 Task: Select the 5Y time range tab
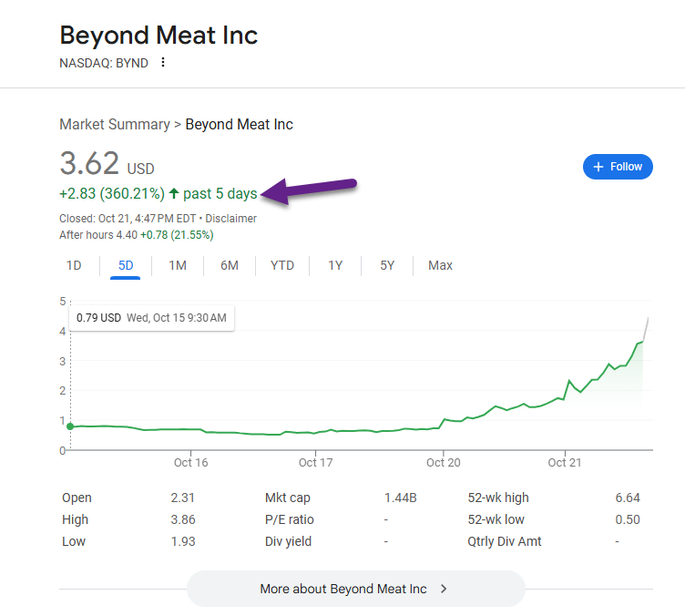(387, 265)
